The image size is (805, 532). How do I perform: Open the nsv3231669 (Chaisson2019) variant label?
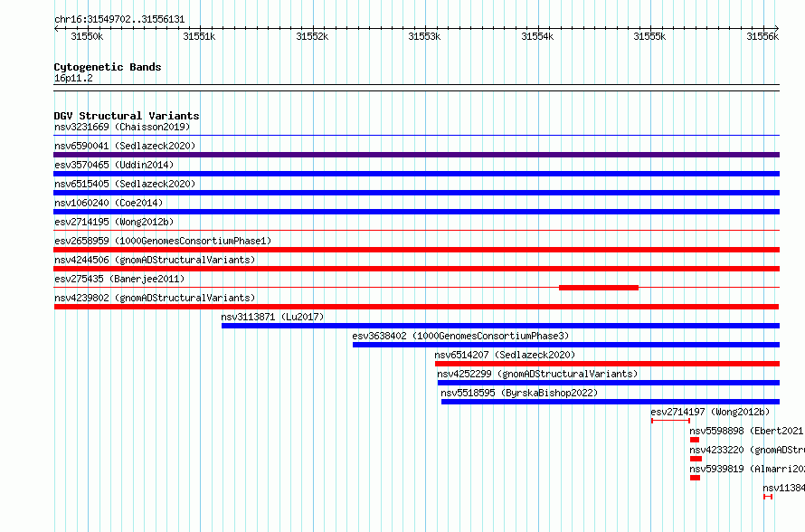[122, 127]
